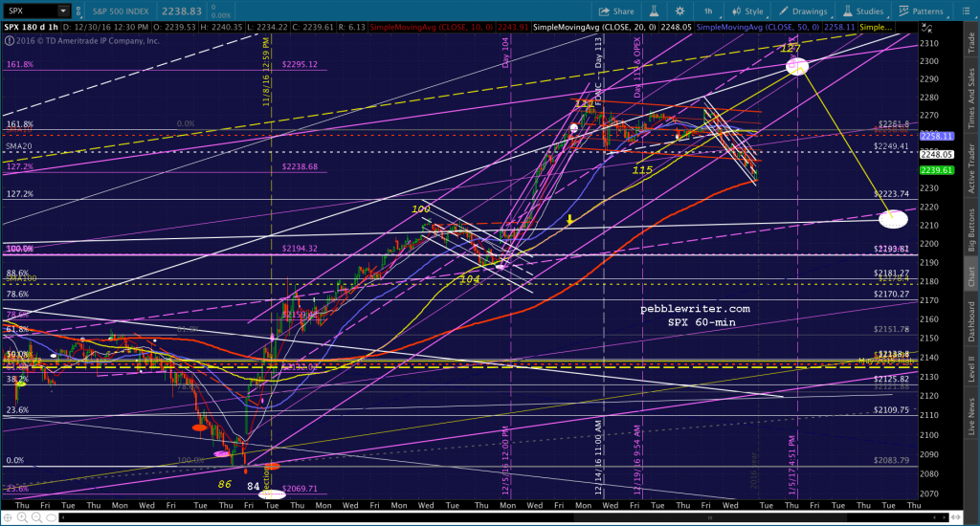Click the pan/crosshair icon at bottom left
This screenshot has height=526, width=980.
point(8,518)
